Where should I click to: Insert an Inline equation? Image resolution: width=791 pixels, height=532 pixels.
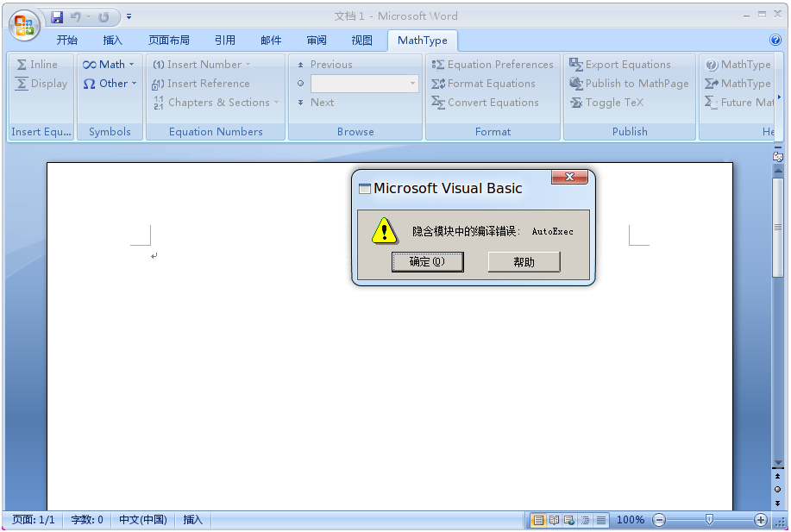pos(37,65)
